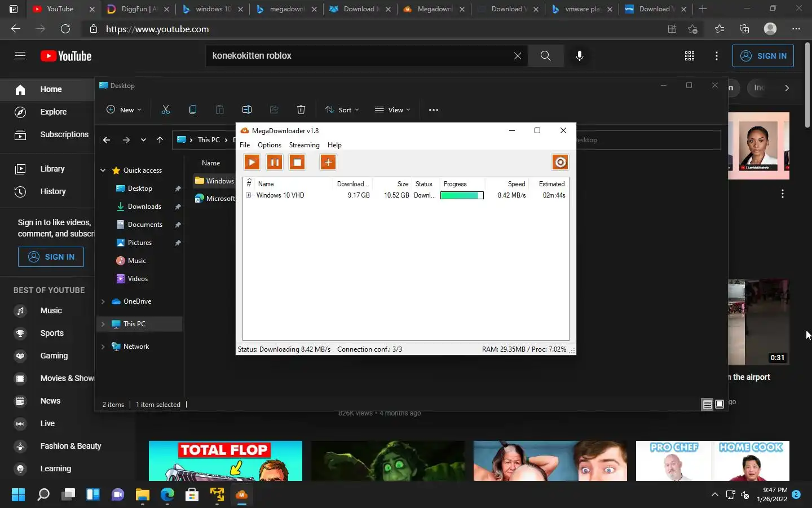Click the YouTube logo

pyautogui.click(x=66, y=56)
